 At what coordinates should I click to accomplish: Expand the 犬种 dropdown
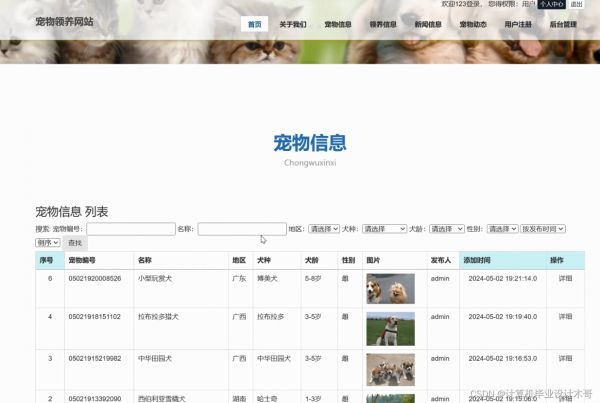[384, 229]
